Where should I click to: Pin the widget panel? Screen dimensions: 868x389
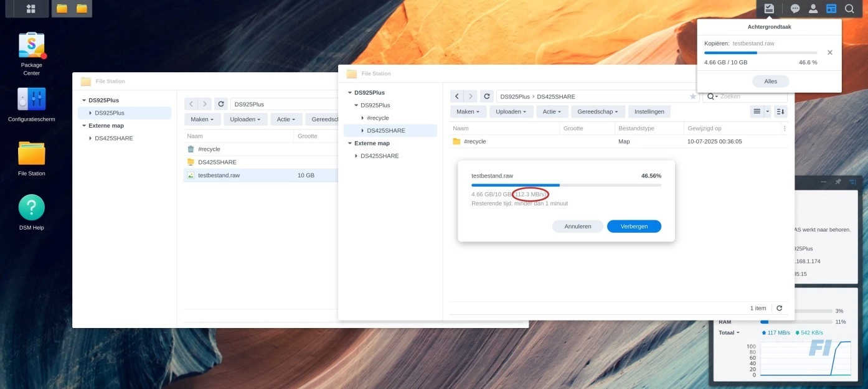(838, 182)
